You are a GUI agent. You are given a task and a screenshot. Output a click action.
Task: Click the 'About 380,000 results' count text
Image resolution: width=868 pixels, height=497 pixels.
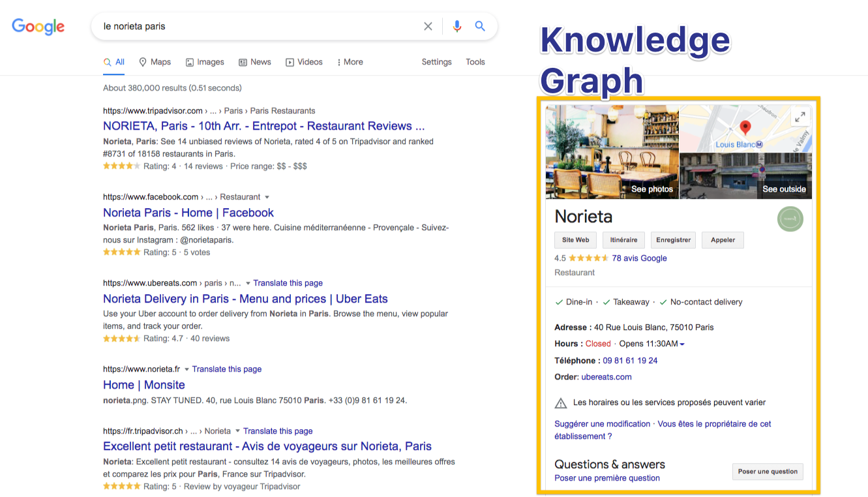172,88
